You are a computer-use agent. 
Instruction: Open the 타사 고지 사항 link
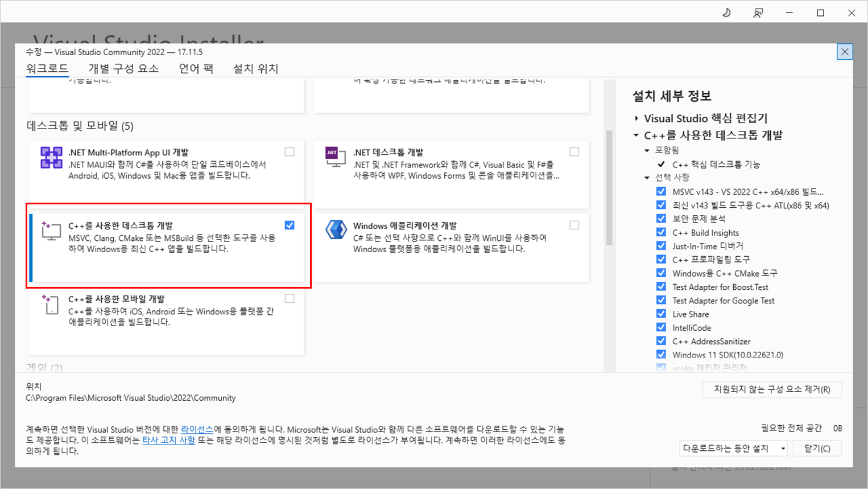tap(168, 440)
